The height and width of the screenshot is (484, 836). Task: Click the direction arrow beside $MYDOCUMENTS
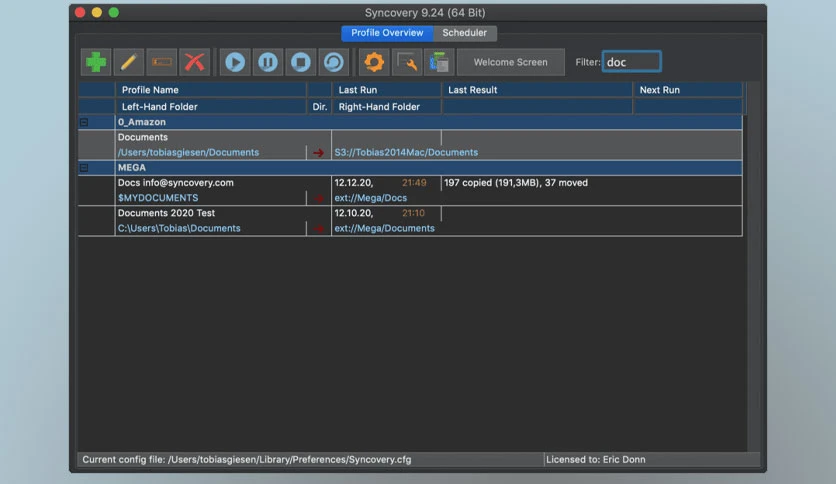click(x=319, y=198)
